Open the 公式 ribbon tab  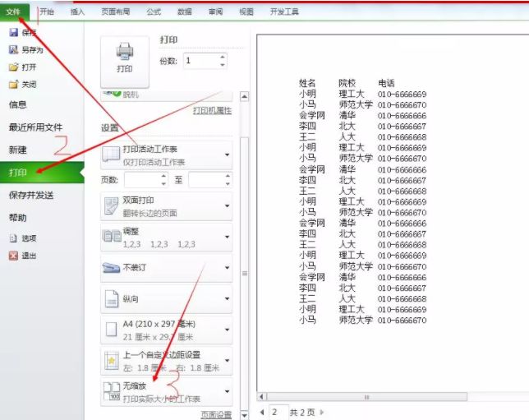154,12
